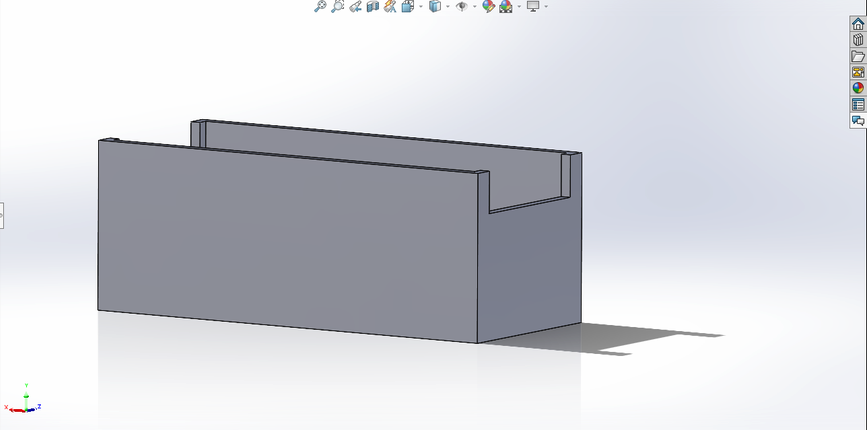This screenshot has height=430, width=867.
Task: Select the large front face of the model
Action: 288,243
